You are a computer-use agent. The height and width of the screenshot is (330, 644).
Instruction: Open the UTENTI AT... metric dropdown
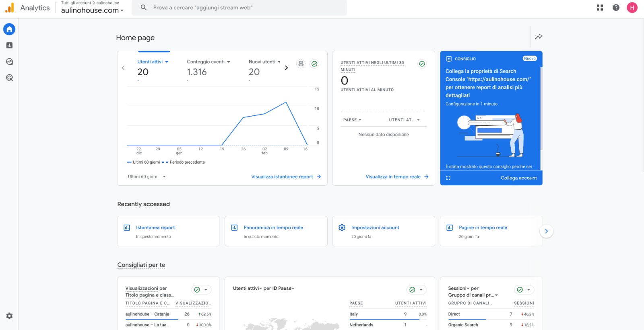[404, 120]
